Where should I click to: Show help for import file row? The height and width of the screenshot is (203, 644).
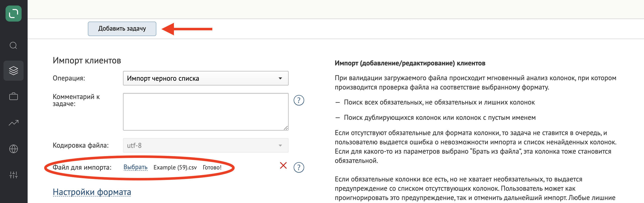pyautogui.click(x=299, y=167)
